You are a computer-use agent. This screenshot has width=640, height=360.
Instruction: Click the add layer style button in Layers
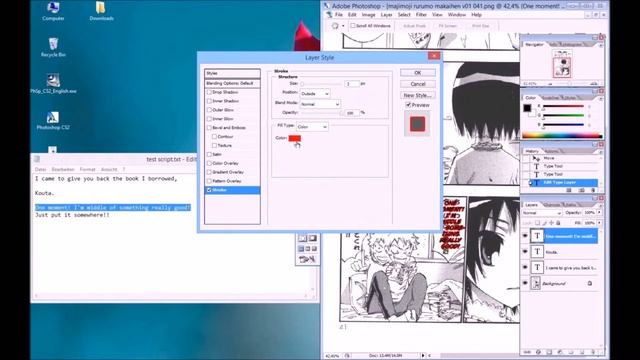pyautogui.click(x=538, y=352)
